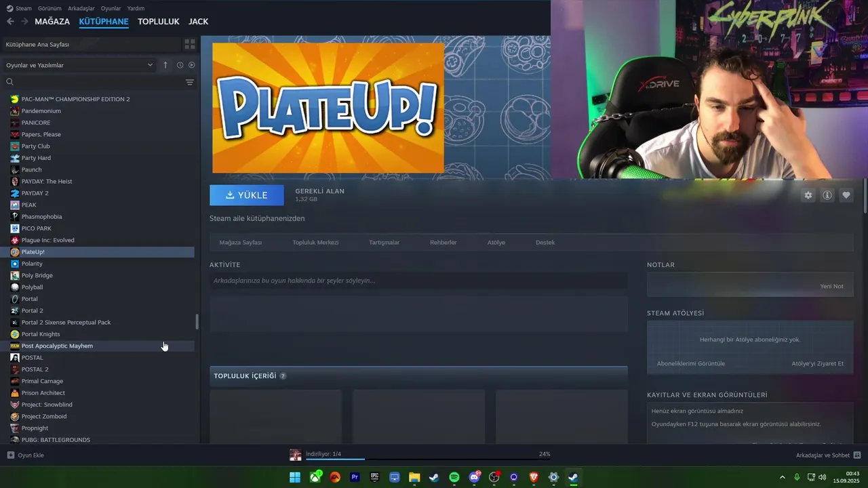Screen dimensions: 868x488
Task: Open Topluluk İçeriği help question mark
Action: click(283, 376)
